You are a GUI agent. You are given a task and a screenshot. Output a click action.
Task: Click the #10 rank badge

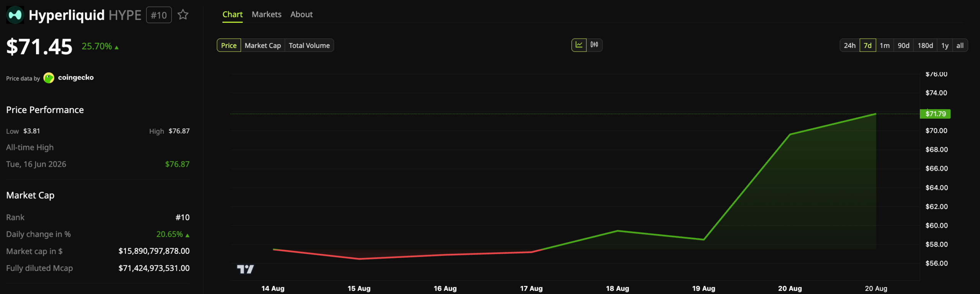[x=159, y=15]
